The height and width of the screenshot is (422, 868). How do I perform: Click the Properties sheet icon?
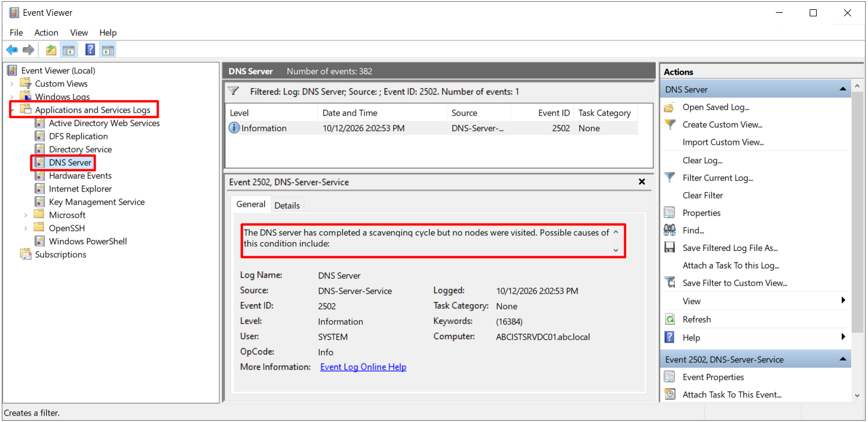670,213
